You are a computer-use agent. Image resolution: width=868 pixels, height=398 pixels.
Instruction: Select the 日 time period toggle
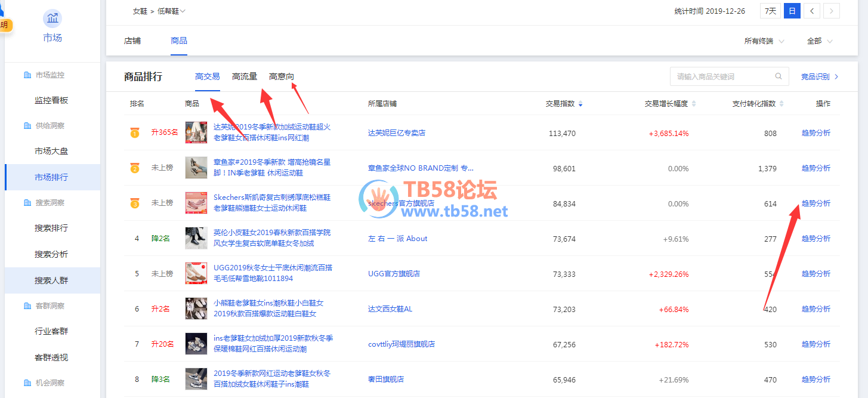[792, 11]
